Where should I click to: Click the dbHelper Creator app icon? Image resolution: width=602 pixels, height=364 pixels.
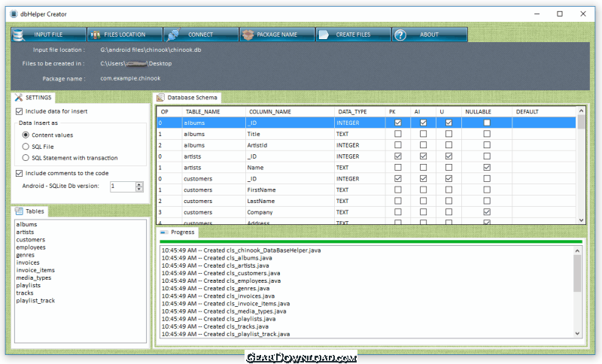[x=14, y=14]
